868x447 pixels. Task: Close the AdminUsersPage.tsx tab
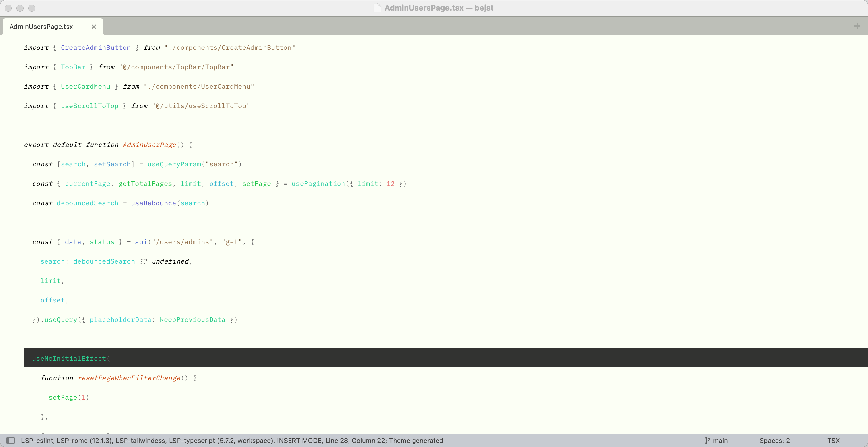point(94,27)
